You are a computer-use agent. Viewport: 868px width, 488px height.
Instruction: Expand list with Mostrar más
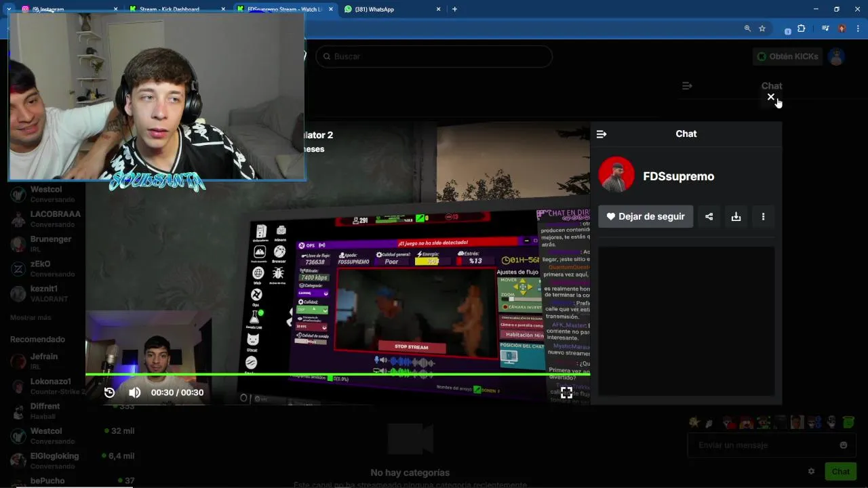(x=31, y=318)
